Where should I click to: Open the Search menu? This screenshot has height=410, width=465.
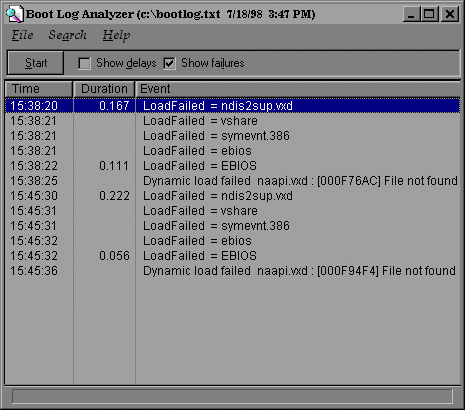(67, 35)
